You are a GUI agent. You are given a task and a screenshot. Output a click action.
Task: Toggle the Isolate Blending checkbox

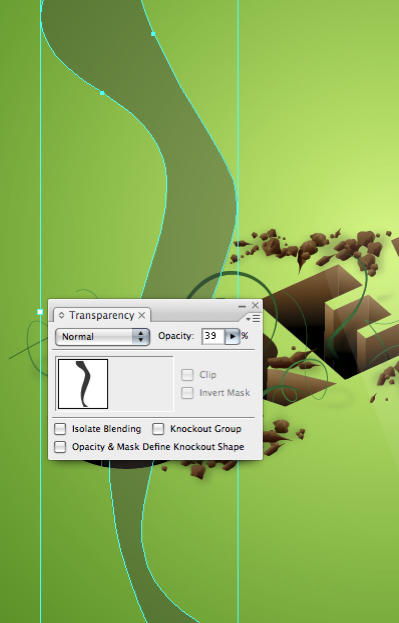pyautogui.click(x=60, y=429)
